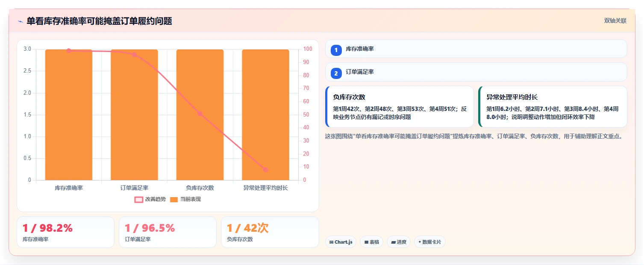This screenshot has width=644, height=265.
Task: Click right-axis value 50
Action: pyautogui.click(x=306, y=115)
